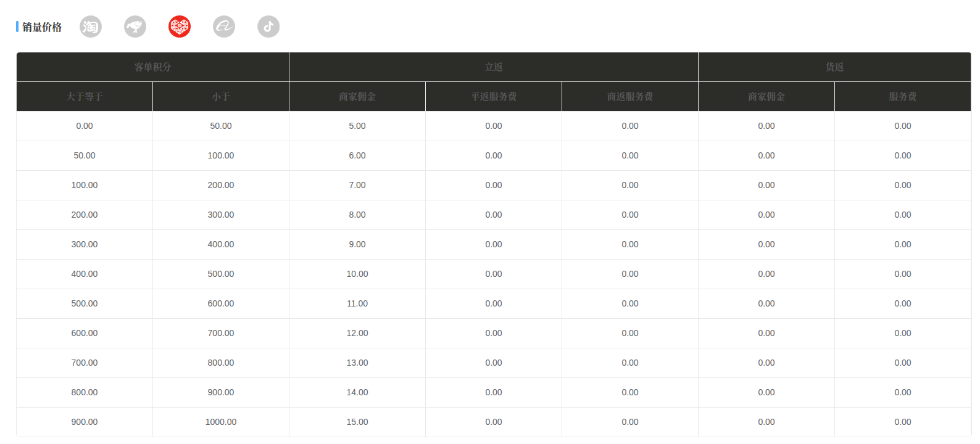
Task: Click 50.00 in the 大于等于 column
Action: pyautogui.click(x=85, y=155)
